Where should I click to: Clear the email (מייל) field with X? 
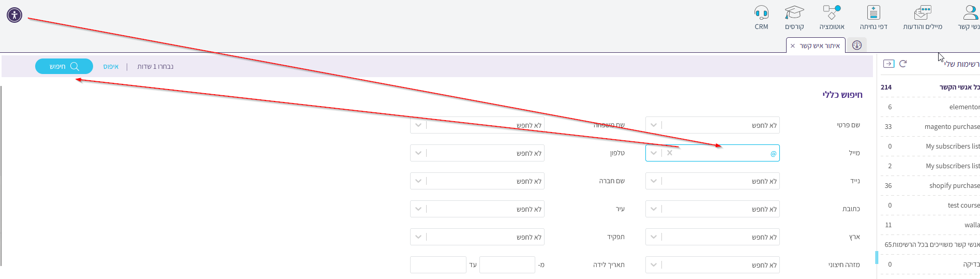670,153
